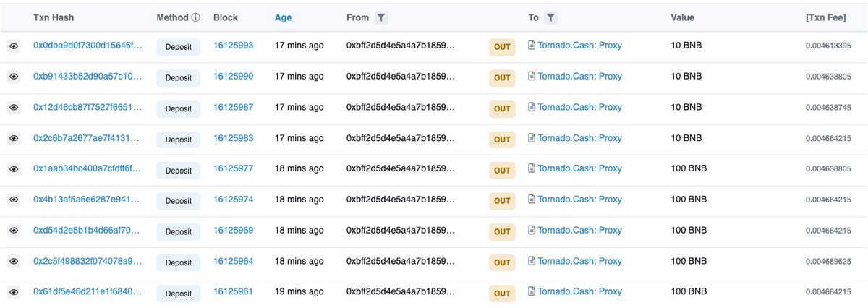
Task: Click 10 BNB value in block 16125983 row
Action: click(x=686, y=137)
